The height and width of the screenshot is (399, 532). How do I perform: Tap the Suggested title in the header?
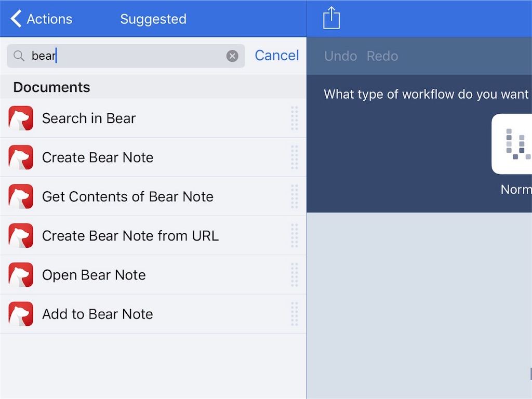click(153, 19)
